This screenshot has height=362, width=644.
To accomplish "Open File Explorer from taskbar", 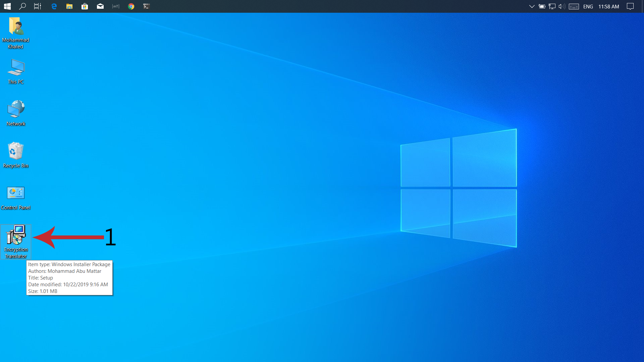I will 69,6.
